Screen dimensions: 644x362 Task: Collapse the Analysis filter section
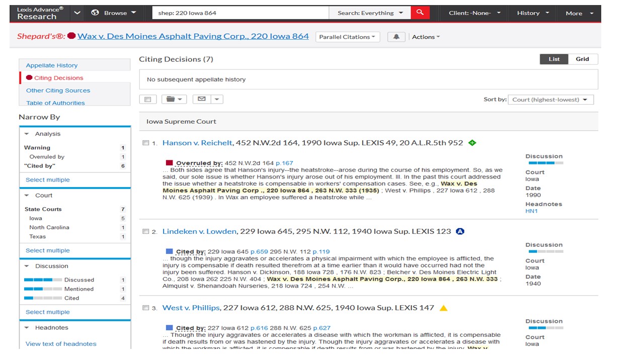pos(27,134)
